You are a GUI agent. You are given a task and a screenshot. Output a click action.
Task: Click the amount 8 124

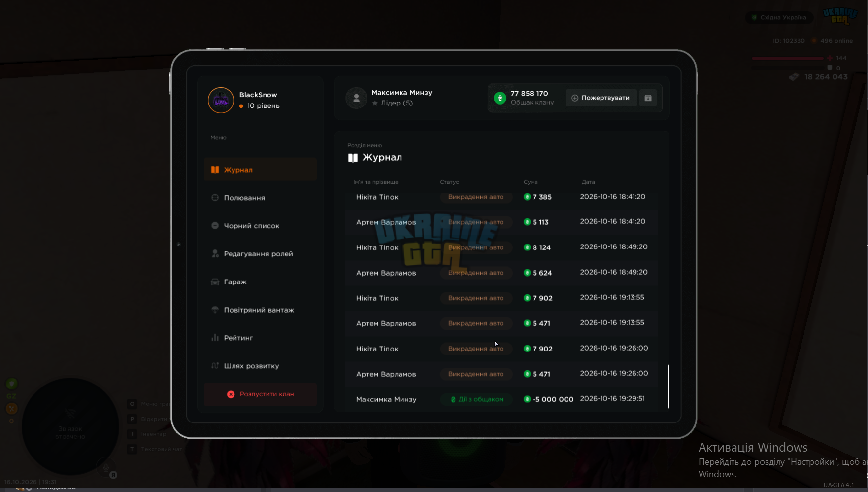pyautogui.click(x=541, y=247)
